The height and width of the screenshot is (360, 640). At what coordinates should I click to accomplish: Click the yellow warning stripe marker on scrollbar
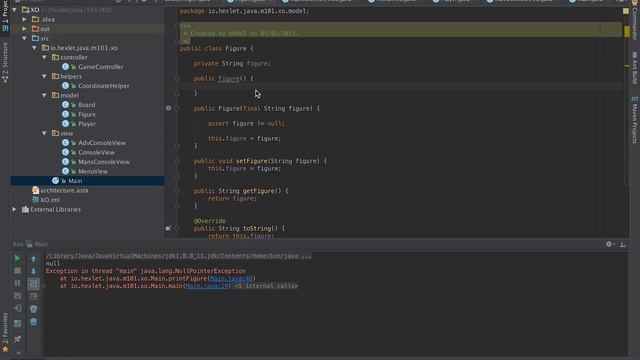click(x=627, y=31)
